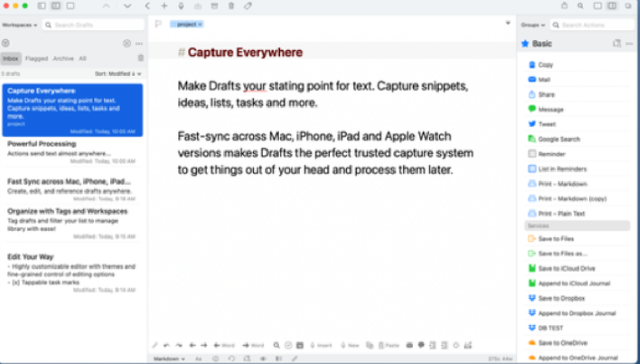Run Save to Files action

(577, 239)
